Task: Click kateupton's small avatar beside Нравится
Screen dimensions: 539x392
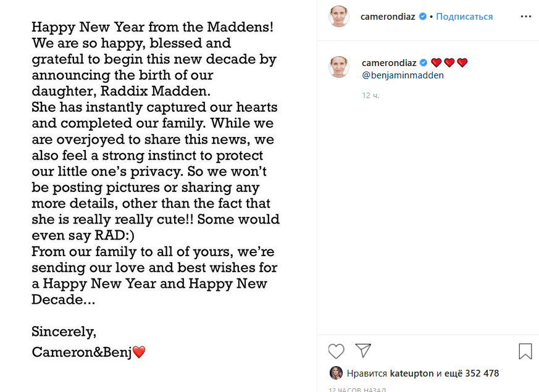Action: point(336,373)
